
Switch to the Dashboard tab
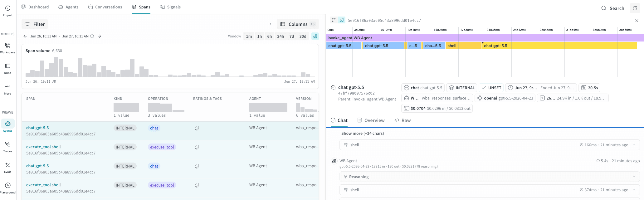click(35, 7)
